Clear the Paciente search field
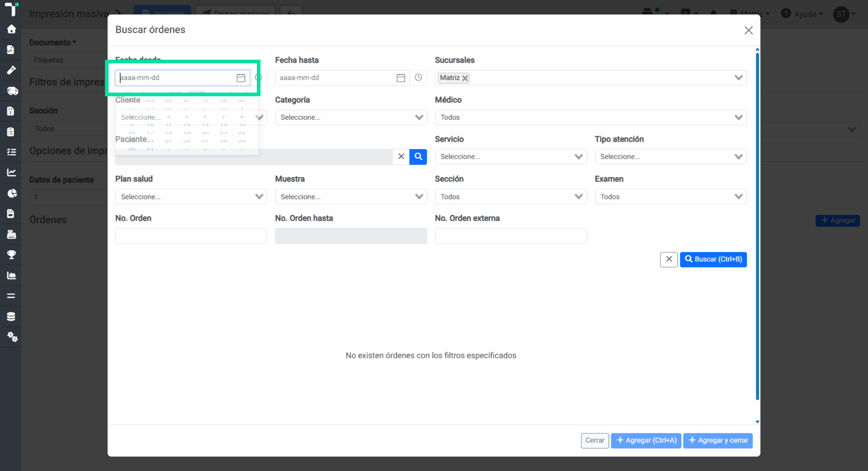Screen dimensions: 868x471 coord(401,157)
